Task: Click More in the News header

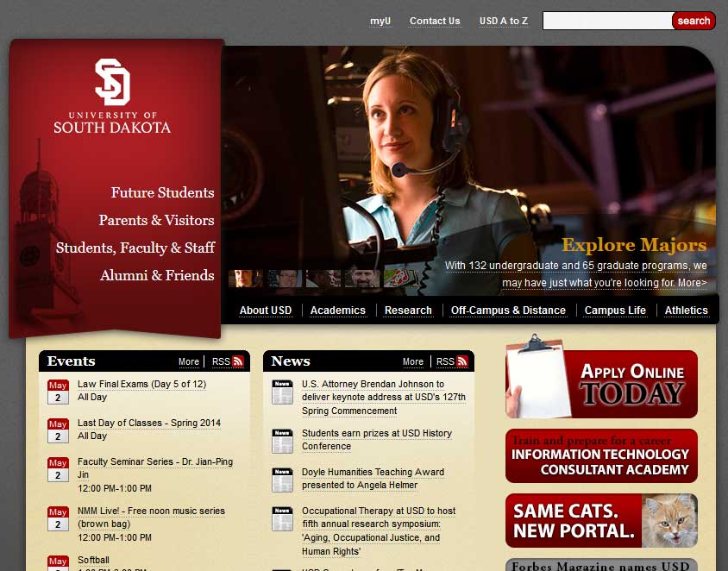Action: [x=413, y=361]
